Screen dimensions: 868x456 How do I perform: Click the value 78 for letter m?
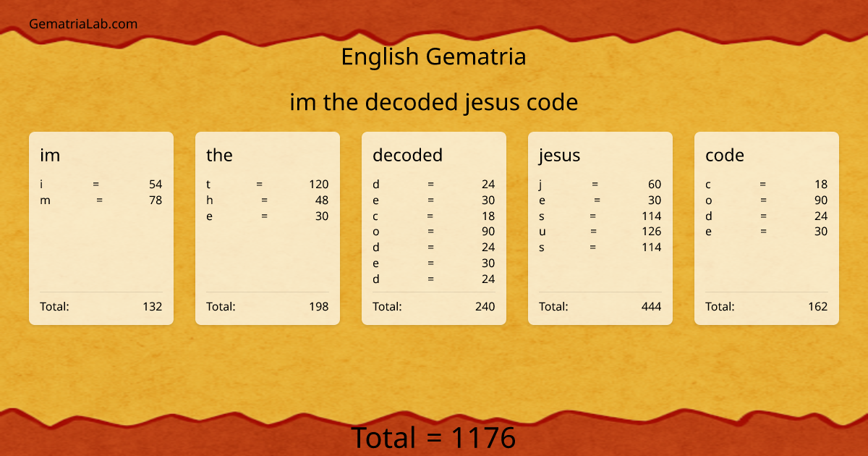click(156, 200)
